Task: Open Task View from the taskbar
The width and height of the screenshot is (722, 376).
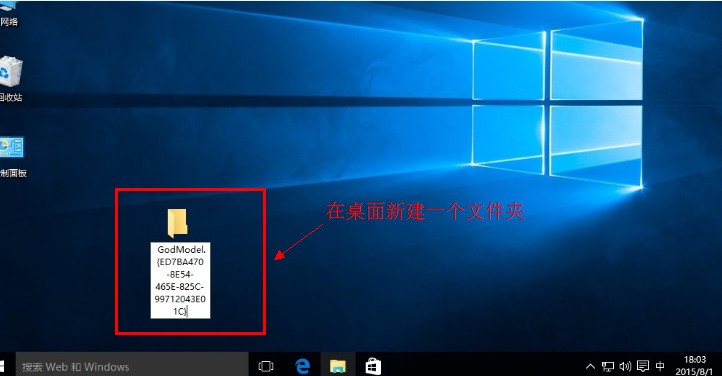Action: click(x=266, y=366)
